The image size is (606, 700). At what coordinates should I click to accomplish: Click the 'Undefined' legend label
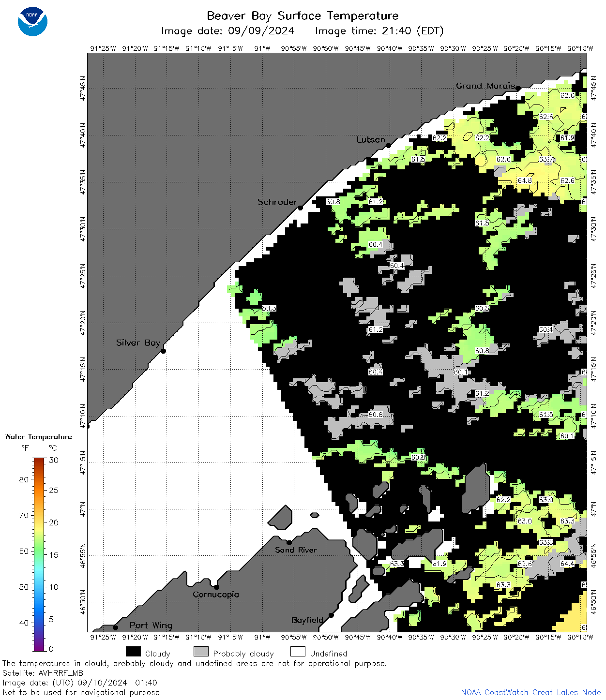(x=329, y=654)
